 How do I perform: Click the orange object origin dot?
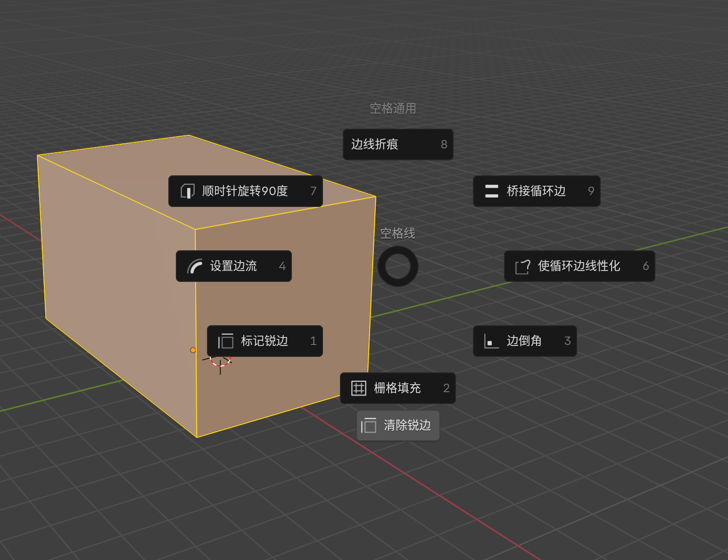tap(193, 350)
